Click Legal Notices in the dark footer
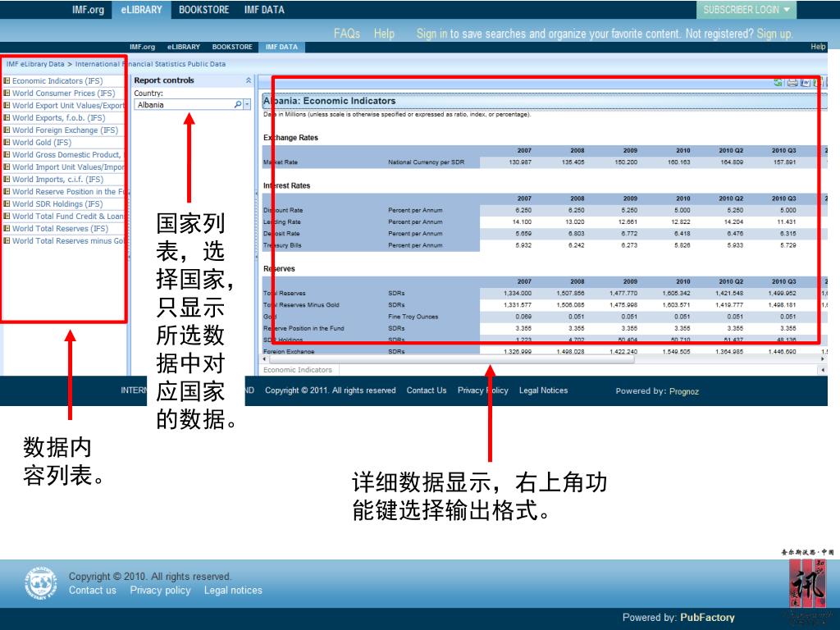Image resolution: width=840 pixels, height=630 pixels. click(543, 390)
